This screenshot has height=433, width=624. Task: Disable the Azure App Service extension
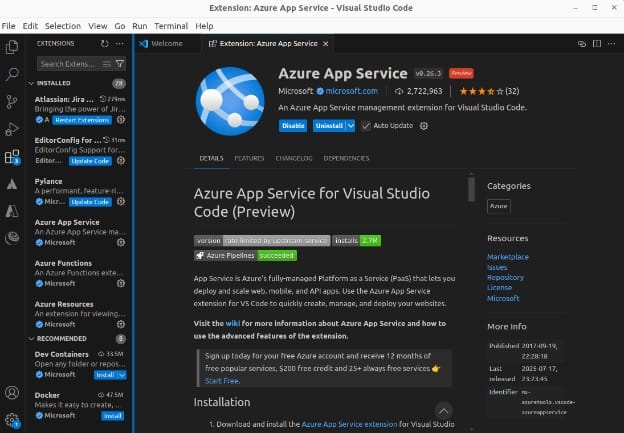coord(293,126)
